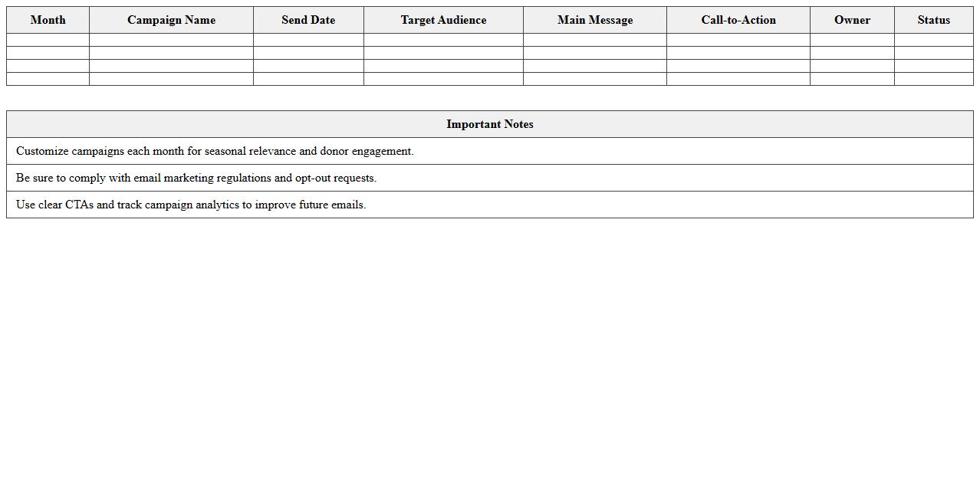Viewport: 980px width, 498px height.
Task: Select the Main Message column header
Action: pos(595,20)
